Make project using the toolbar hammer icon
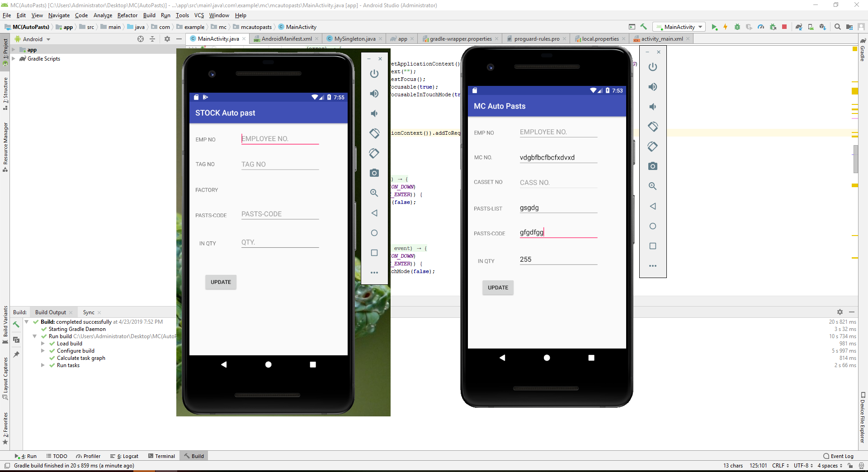868x472 pixels. tap(644, 27)
